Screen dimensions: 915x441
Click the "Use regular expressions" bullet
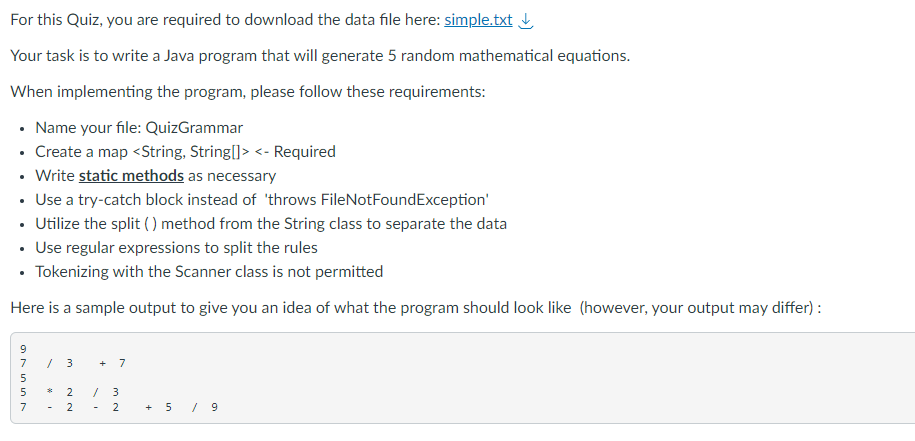point(176,247)
